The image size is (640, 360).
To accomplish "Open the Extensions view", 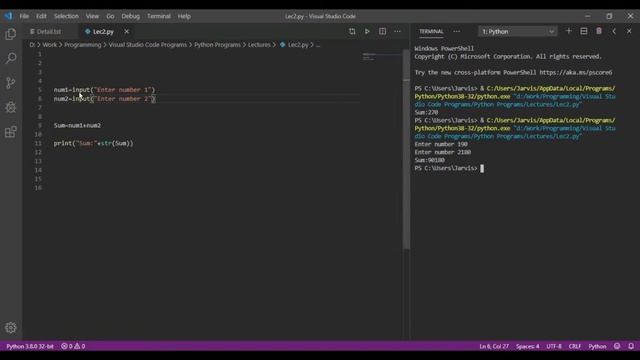I will tap(11, 132).
